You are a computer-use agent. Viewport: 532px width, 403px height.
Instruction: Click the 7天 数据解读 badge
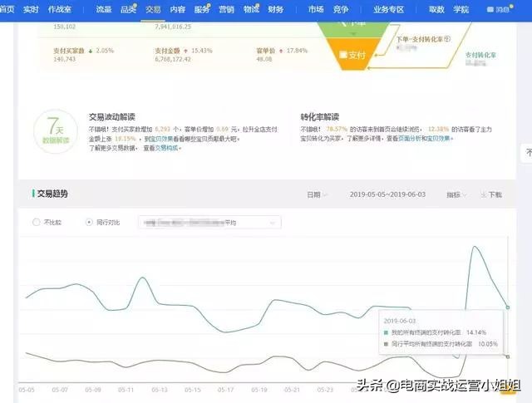[56, 131]
